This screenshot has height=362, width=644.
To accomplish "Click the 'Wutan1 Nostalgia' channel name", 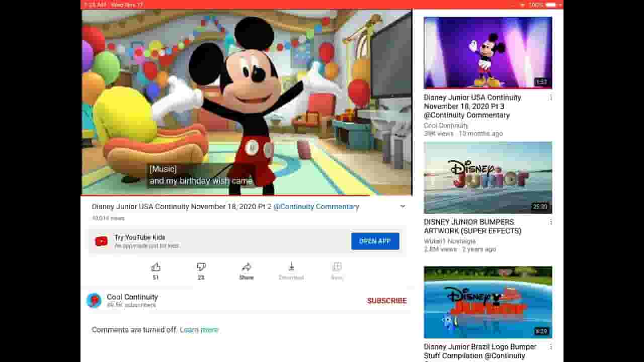I will click(449, 241).
